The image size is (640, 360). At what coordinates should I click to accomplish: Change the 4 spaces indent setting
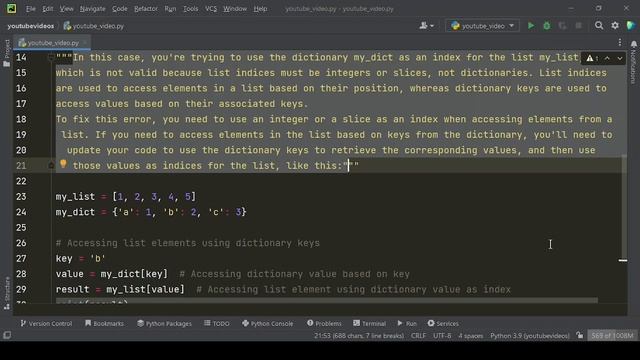click(x=470, y=336)
